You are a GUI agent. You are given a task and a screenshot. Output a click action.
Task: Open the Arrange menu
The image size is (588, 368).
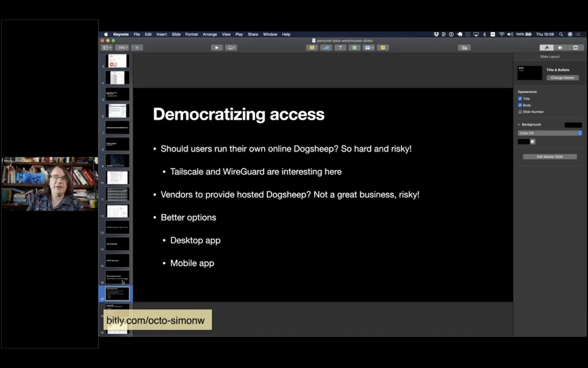point(210,34)
